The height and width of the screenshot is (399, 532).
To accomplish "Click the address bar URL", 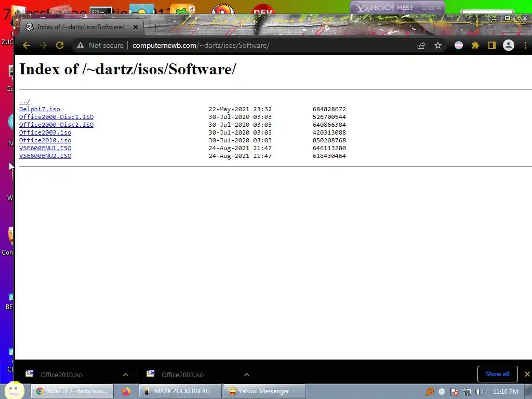I will point(201,46).
